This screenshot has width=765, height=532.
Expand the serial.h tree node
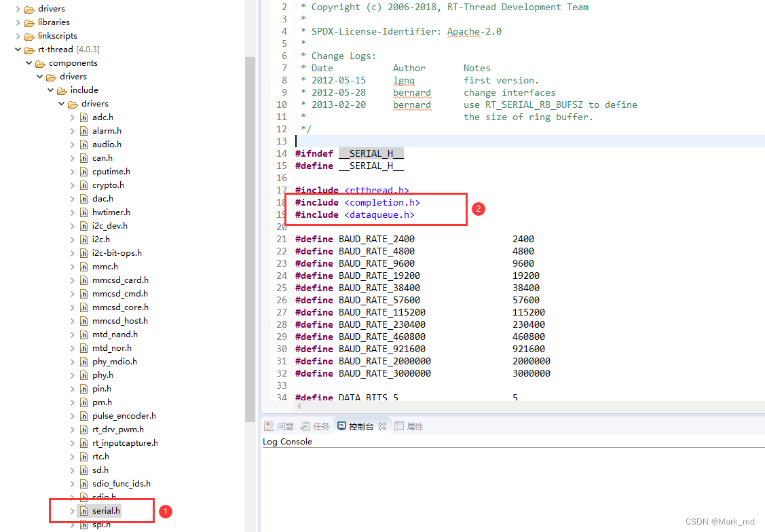pos(73,510)
